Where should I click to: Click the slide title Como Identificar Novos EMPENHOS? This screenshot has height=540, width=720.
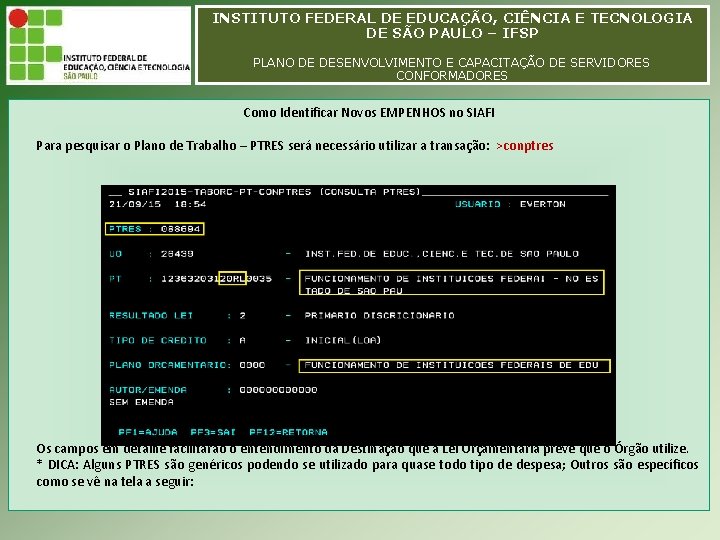[369, 112]
